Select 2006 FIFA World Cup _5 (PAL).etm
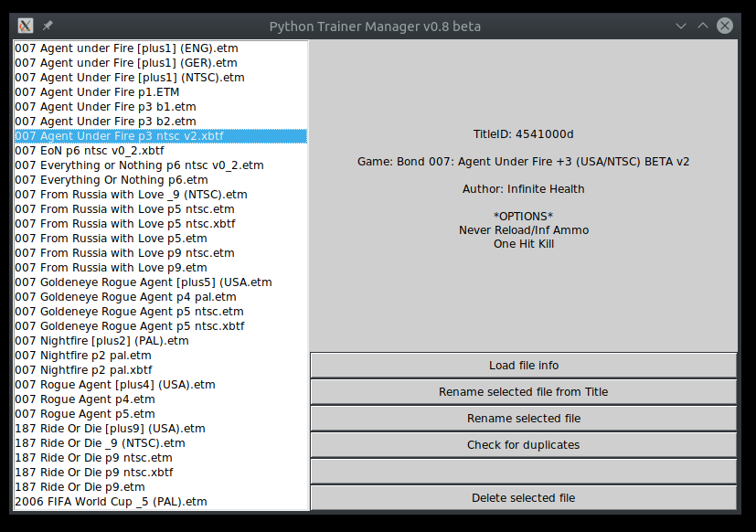This screenshot has width=756, height=532. [x=161, y=502]
